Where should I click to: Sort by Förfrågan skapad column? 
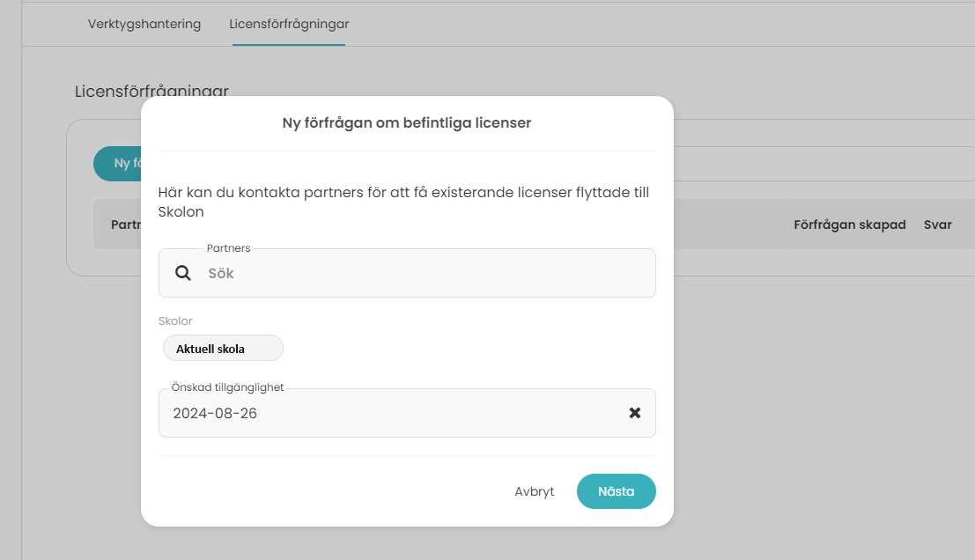point(849,225)
